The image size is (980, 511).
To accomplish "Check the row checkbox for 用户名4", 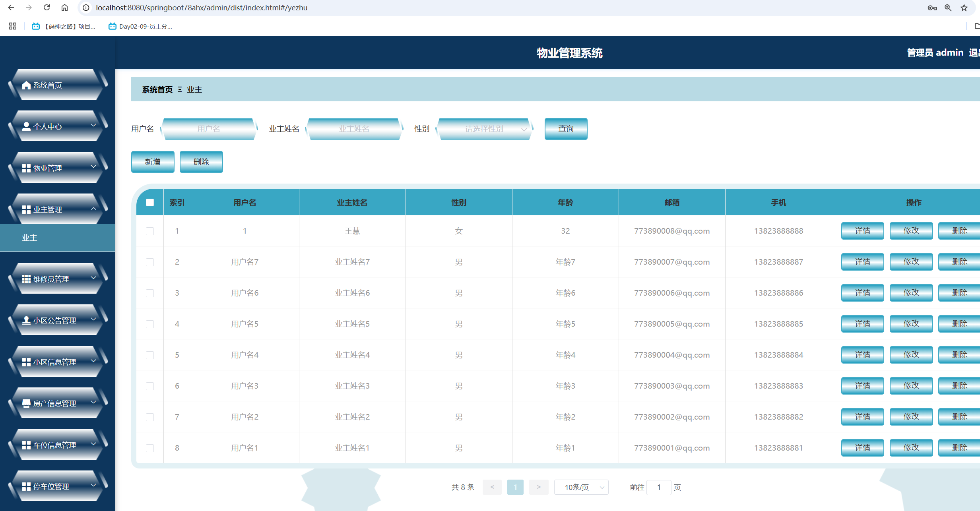I will [150, 355].
